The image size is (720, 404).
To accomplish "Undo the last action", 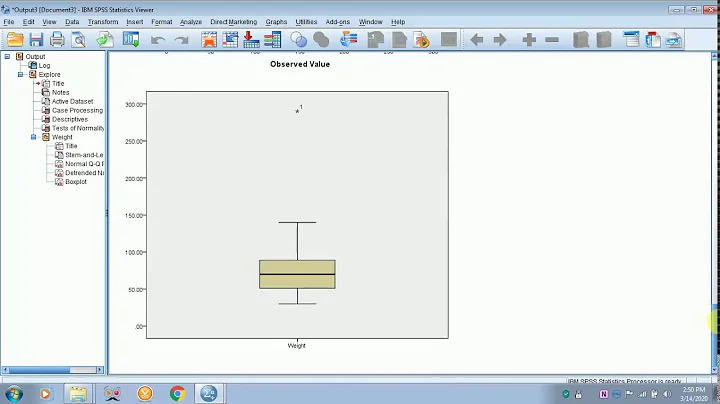I will (x=158, y=40).
